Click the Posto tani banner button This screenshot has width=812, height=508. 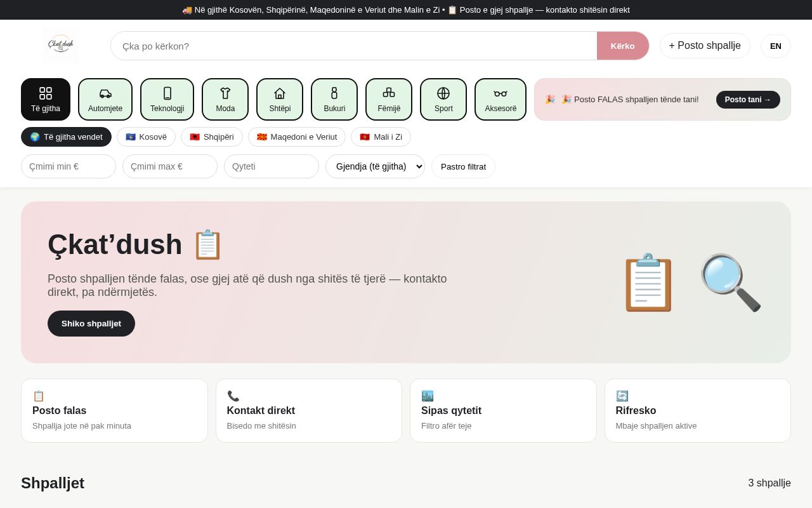[748, 99]
